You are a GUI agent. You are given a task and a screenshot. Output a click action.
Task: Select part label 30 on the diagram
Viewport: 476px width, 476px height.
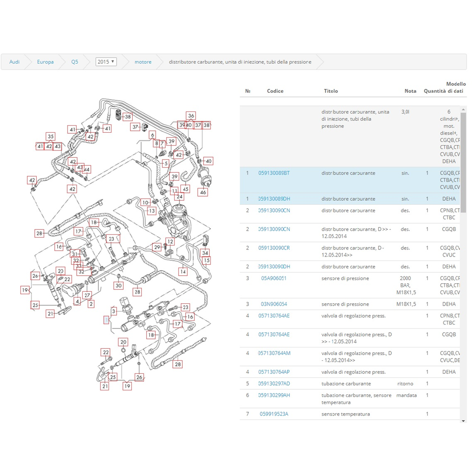pos(119,286)
